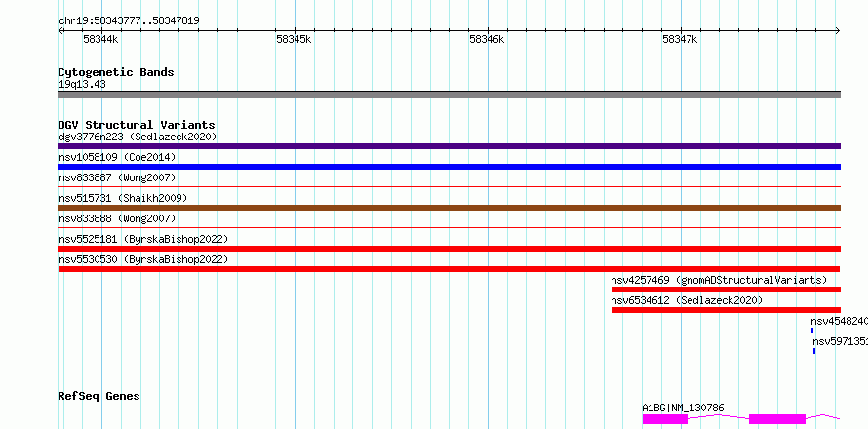This screenshot has height=429, width=868.
Task: Click the purple dgv3776n223 variant bar
Action: [449, 146]
